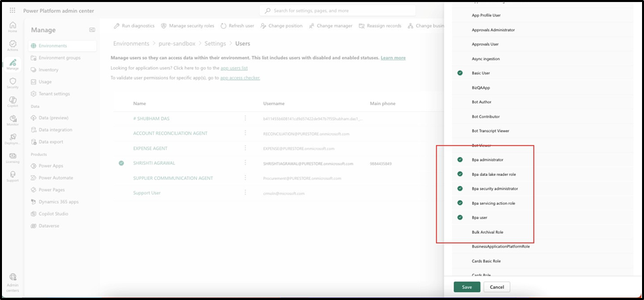
Task: Click Refresh user command
Action: (238, 26)
